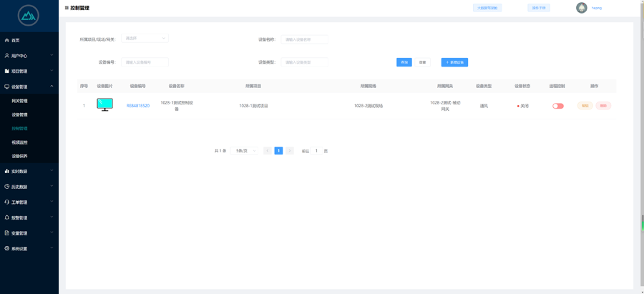Click the bar chart icon for 实时数据

7,171
